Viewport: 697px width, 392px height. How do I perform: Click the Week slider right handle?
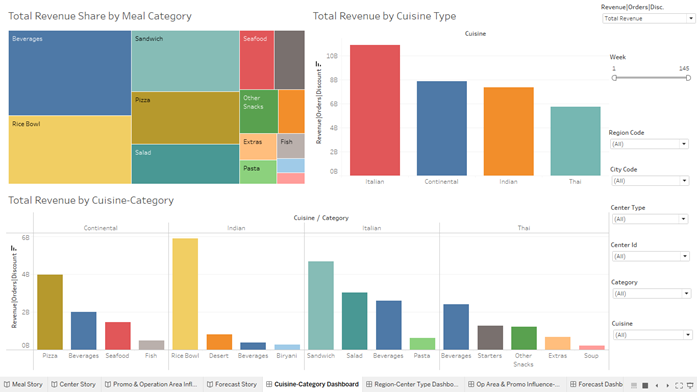688,78
